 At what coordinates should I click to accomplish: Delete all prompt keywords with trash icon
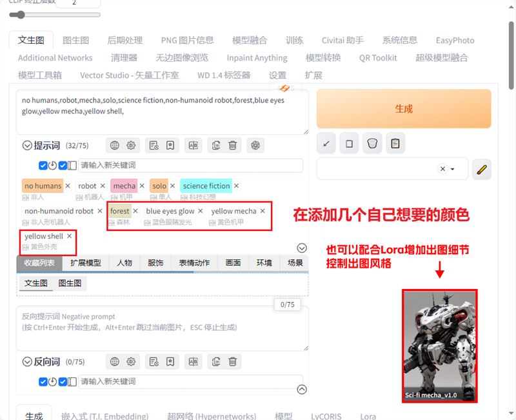pos(233,145)
